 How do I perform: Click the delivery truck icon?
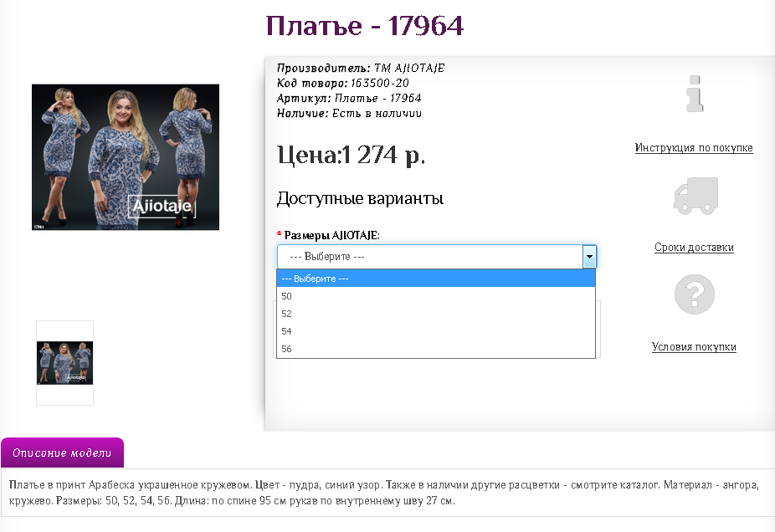(x=695, y=196)
